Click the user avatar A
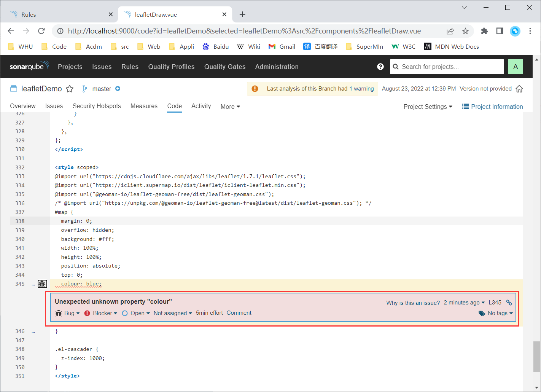 tap(516, 67)
